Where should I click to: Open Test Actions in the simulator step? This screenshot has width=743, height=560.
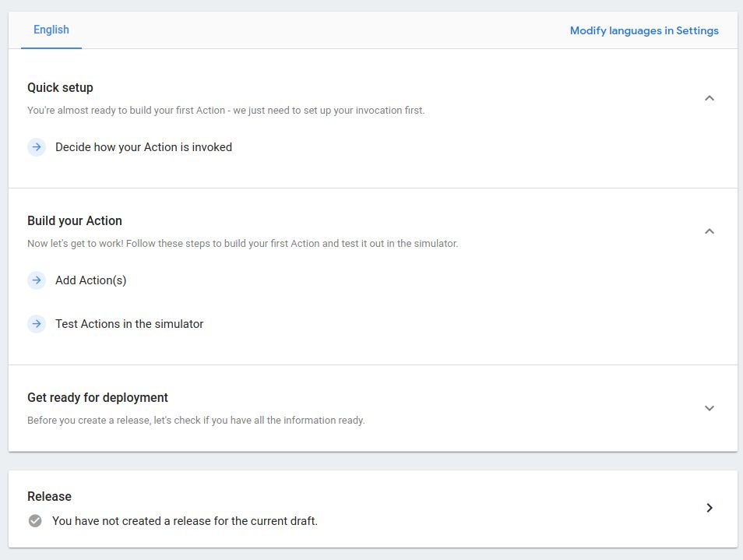pos(129,324)
